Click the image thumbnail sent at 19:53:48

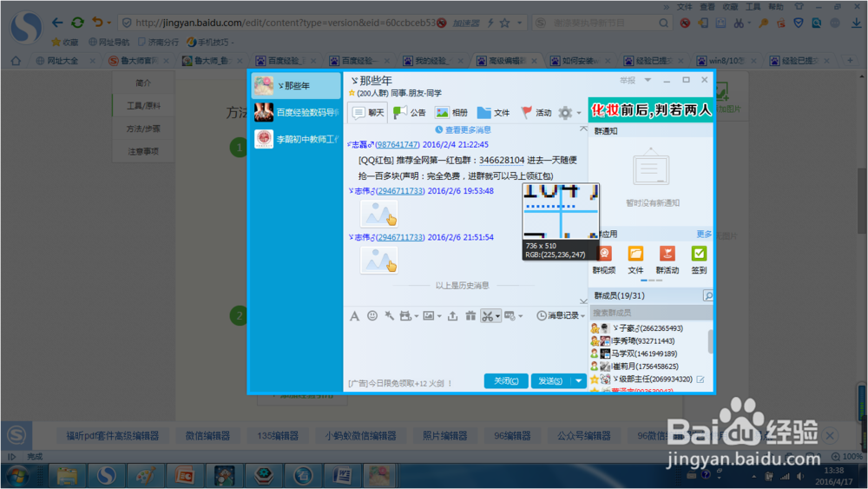click(379, 214)
